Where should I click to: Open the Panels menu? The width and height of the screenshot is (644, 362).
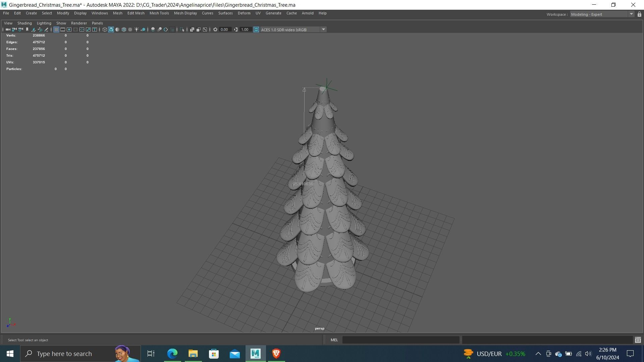tap(97, 23)
